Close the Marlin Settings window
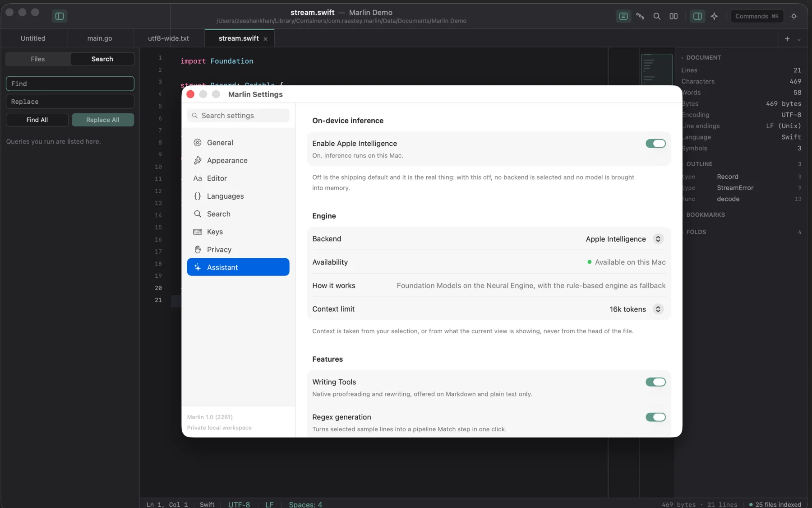Image resolution: width=812 pixels, height=508 pixels. [190, 94]
